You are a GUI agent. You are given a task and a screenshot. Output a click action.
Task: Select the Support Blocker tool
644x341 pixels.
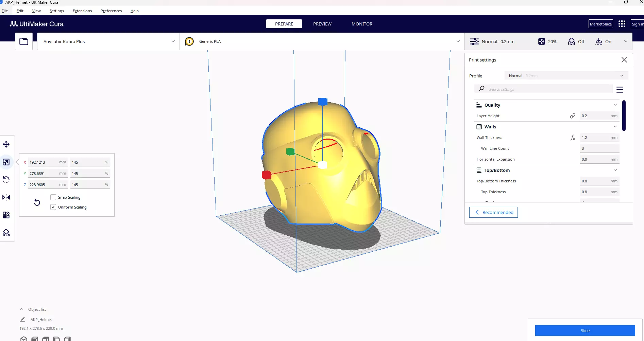pos(6,233)
